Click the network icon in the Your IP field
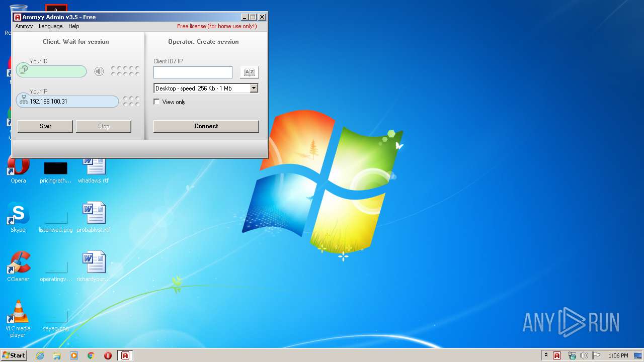This screenshot has height=362, width=644. [x=23, y=101]
